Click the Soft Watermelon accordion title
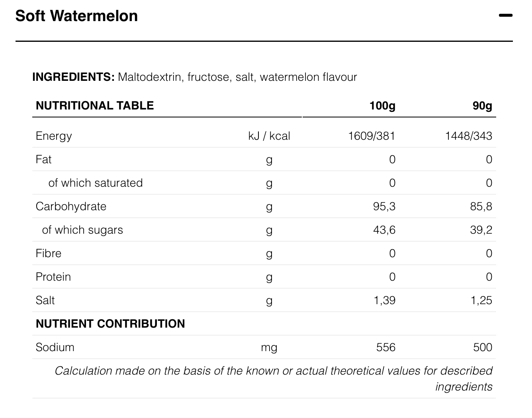This screenshot has width=532, height=418. click(76, 16)
